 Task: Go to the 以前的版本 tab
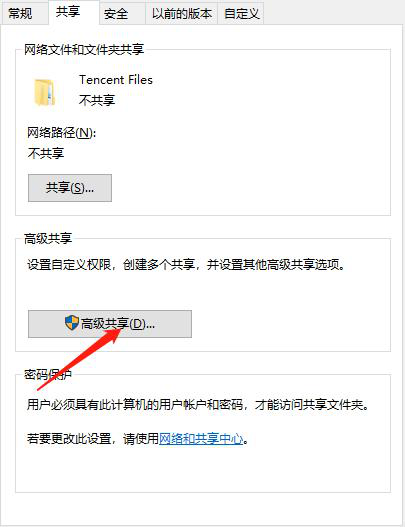(181, 13)
